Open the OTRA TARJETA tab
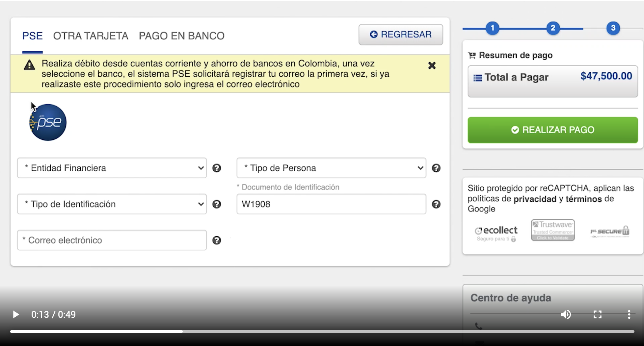Viewport: 644px width, 346px height. (91, 36)
